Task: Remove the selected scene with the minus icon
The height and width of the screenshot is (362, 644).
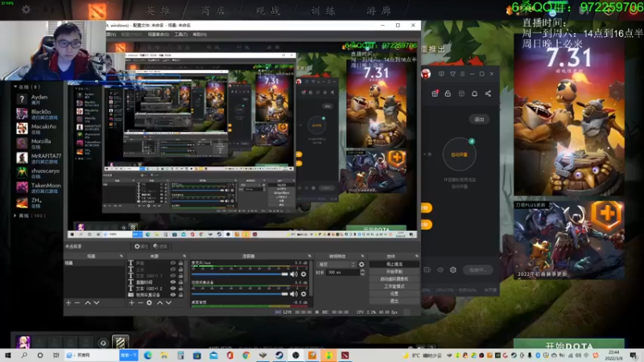Action: (76, 302)
